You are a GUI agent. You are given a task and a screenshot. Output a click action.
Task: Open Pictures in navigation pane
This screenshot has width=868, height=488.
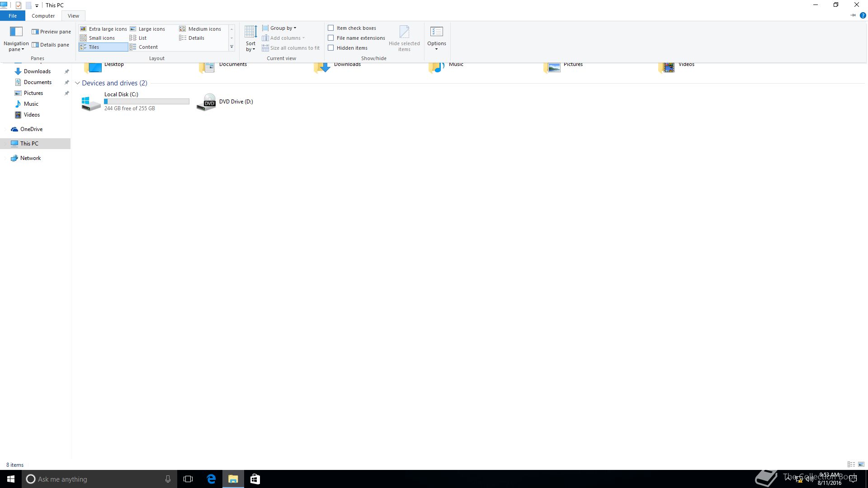tap(33, 93)
